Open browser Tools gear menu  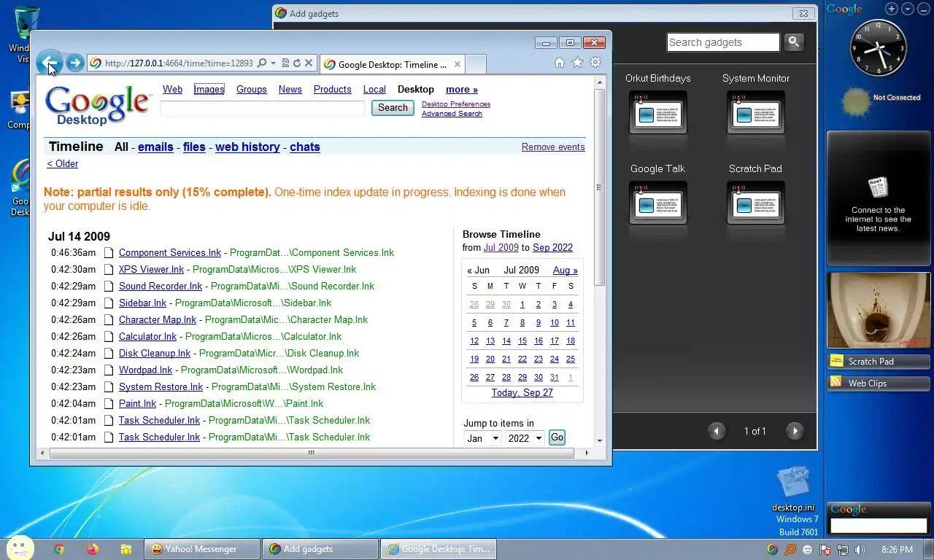tap(595, 63)
